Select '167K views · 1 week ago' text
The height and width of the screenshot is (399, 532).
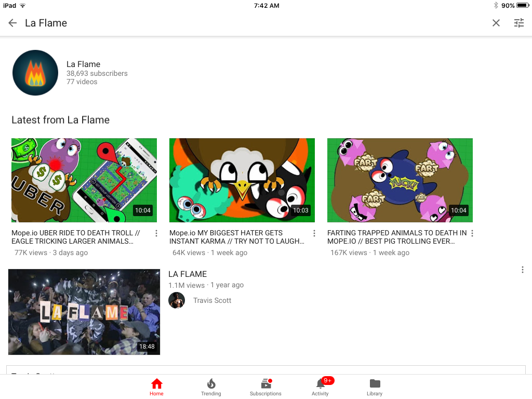coord(370,253)
